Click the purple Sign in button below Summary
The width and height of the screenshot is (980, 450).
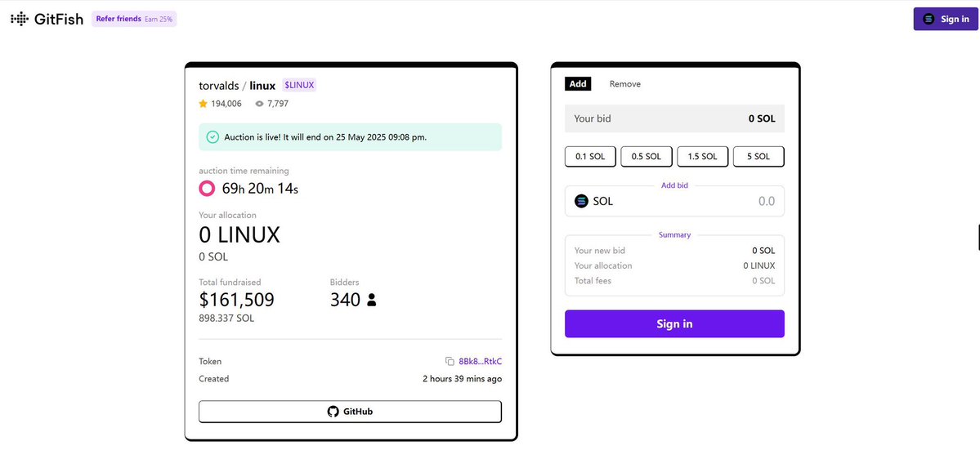[674, 324]
